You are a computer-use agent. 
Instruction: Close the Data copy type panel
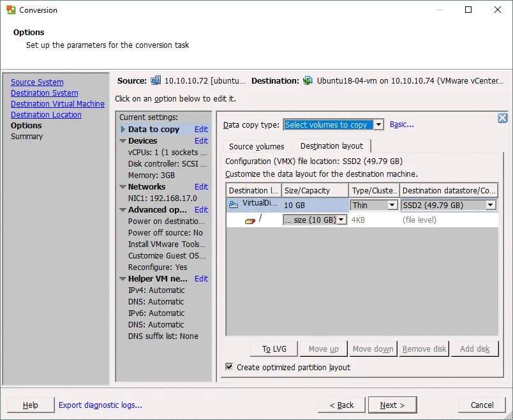point(502,117)
